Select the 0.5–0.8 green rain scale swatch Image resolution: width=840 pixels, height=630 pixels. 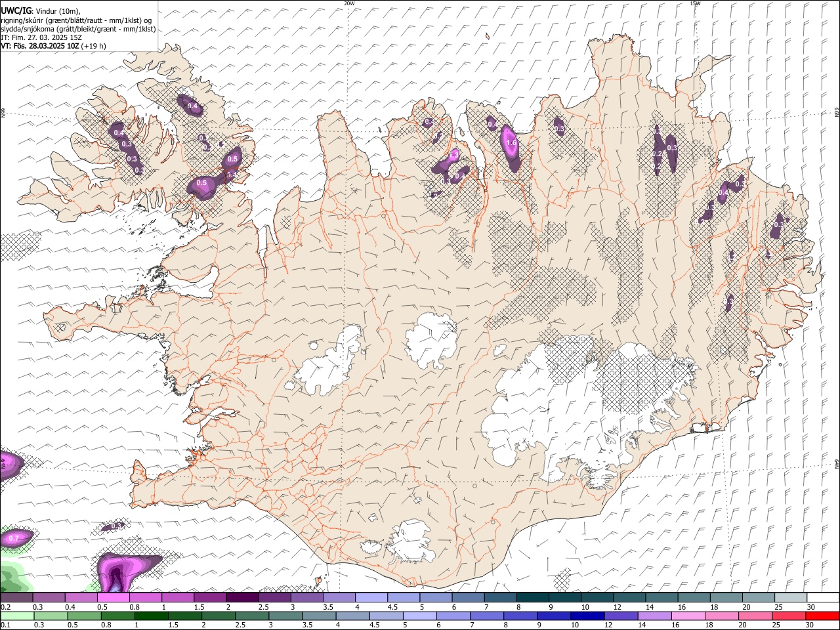tap(84, 616)
